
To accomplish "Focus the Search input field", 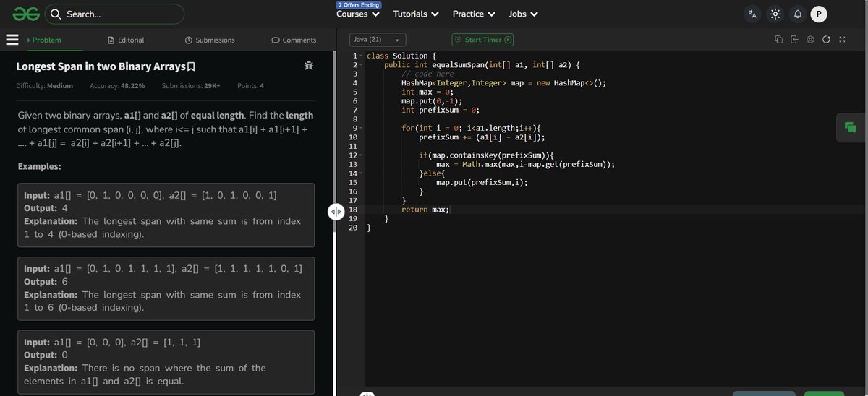I will [x=114, y=14].
